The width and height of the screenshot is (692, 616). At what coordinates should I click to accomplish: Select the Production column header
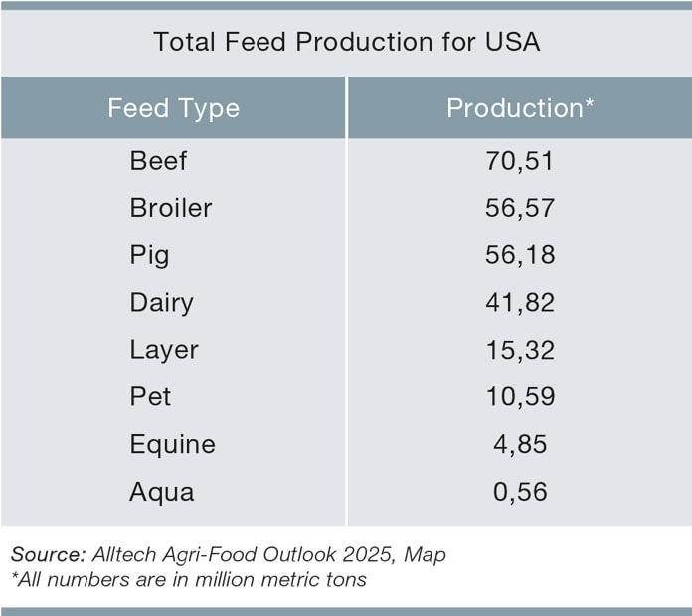pyautogui.click(x=520, y=108)
